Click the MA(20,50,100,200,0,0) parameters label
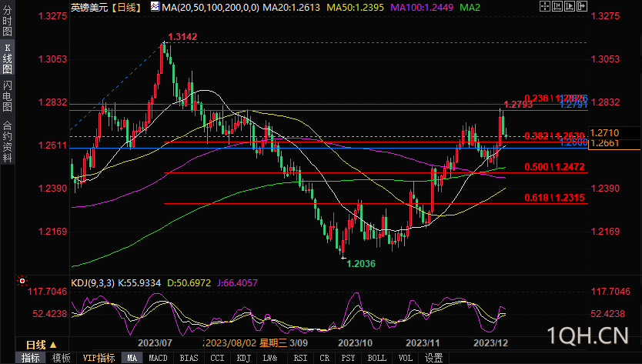Image resolution: width=642 pixels, height=364 pixels. click(x=210, y=7)
